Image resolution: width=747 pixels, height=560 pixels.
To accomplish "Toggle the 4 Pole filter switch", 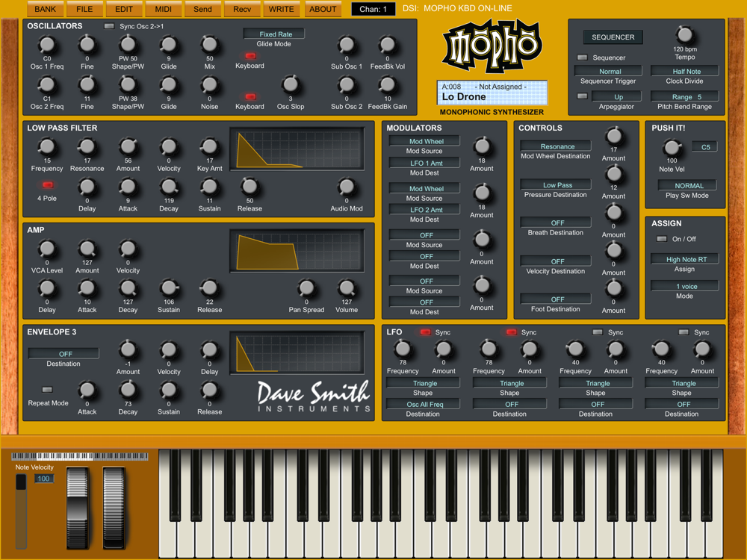I will (x=47, y=184).
